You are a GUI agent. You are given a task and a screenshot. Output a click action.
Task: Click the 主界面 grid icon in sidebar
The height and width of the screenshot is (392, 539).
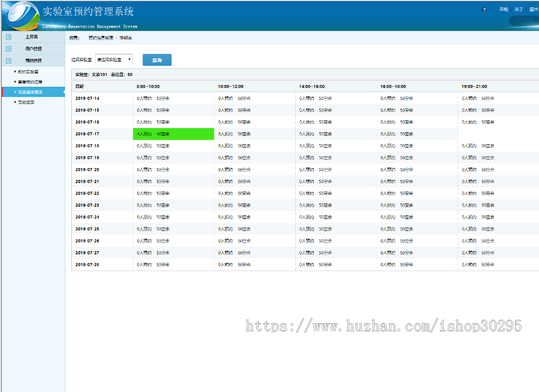click(x=8, y=37)
